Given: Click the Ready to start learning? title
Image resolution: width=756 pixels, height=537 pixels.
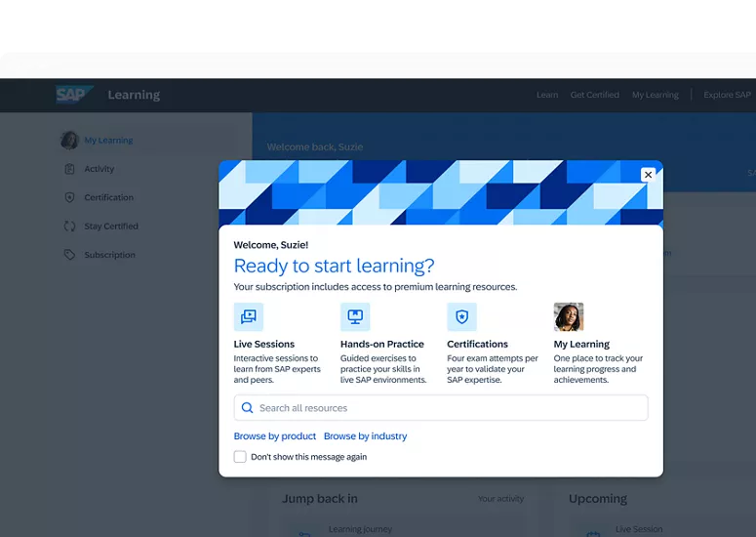Looking at the screenshot, I should click(x=335, y=266).
